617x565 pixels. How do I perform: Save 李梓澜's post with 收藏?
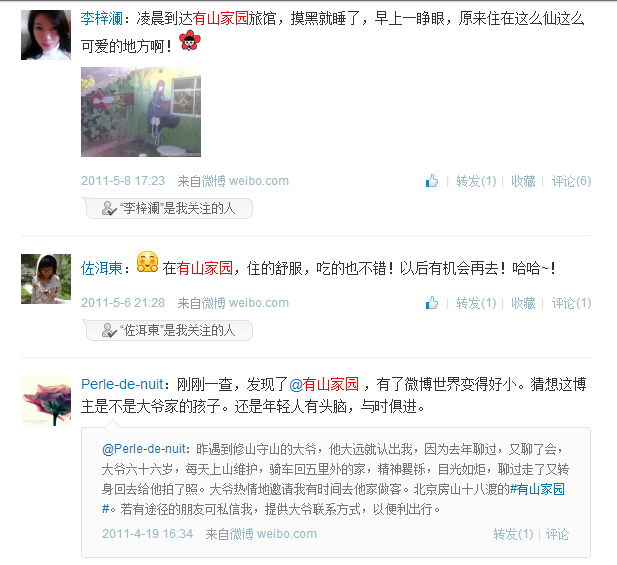click(523, 181)
